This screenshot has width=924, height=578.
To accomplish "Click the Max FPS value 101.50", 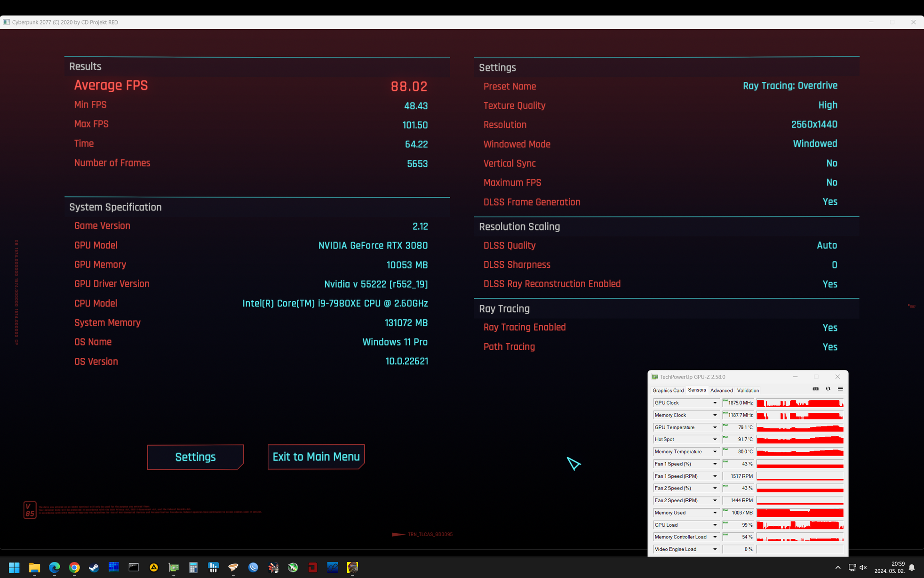I will coord(415,125).
